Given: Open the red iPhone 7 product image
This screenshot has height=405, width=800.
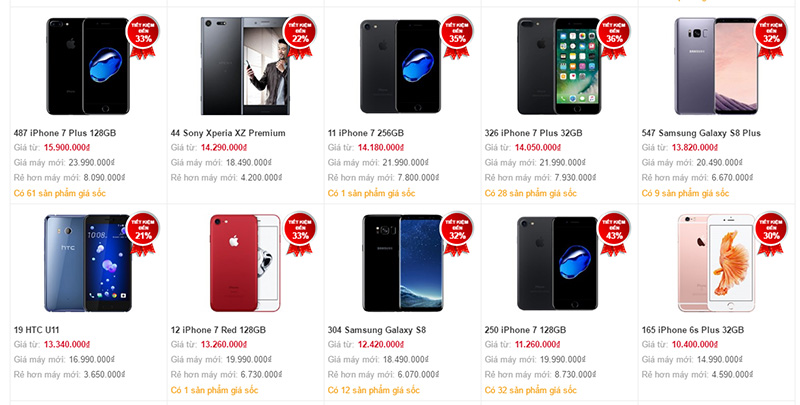Looking at the screenshot, I should [x=245, y=263].
